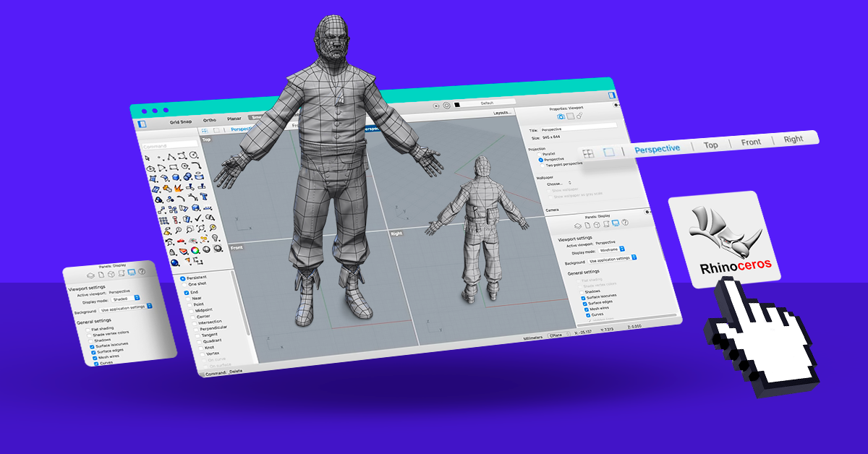The height and width of the screenshot is (454, 868).
Task: Open the Wallpaper Choose... dropdown
Action: pos(558,184)
